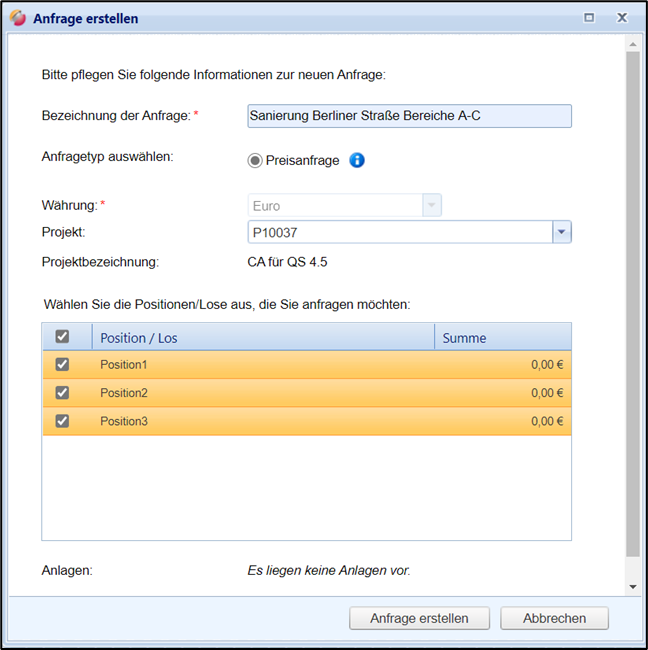Viewport: 648px width, 650px height.
Task: Sort by Position / Los column header
Action: click(263, 337)
